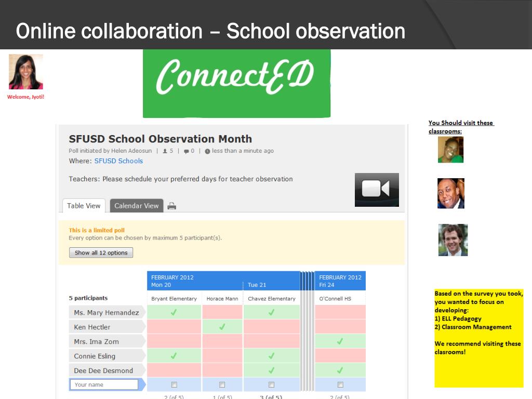
Task: Select the 'Ken Hectler' participant row
Action: (107, 327)
